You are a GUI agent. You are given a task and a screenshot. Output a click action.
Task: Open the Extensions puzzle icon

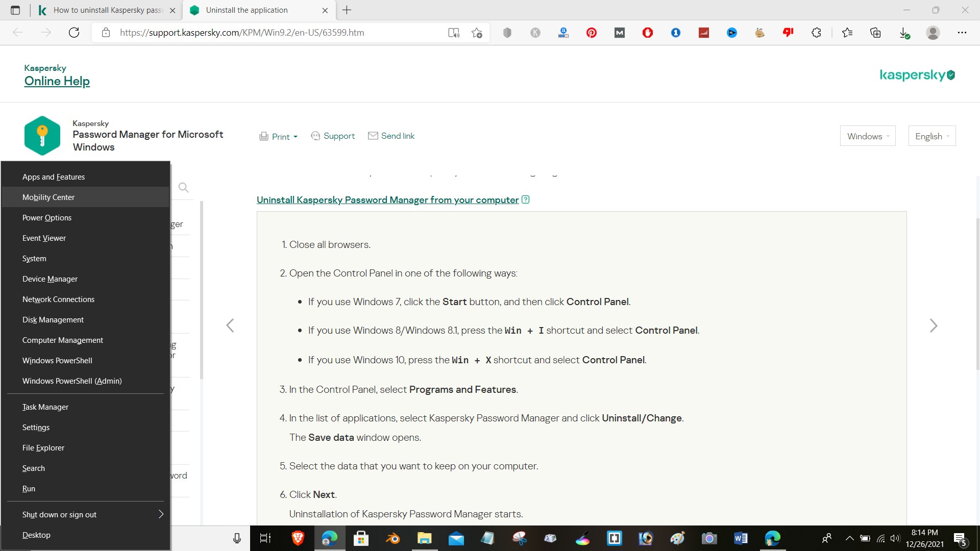pyautogui.click(x=816, y=33)
